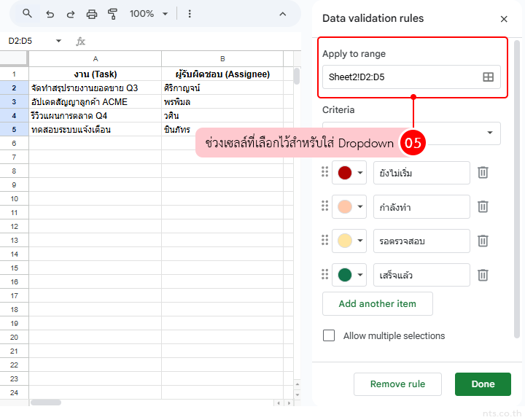Click the redo arrow icon
525x420 pixels.
[71, 14]
